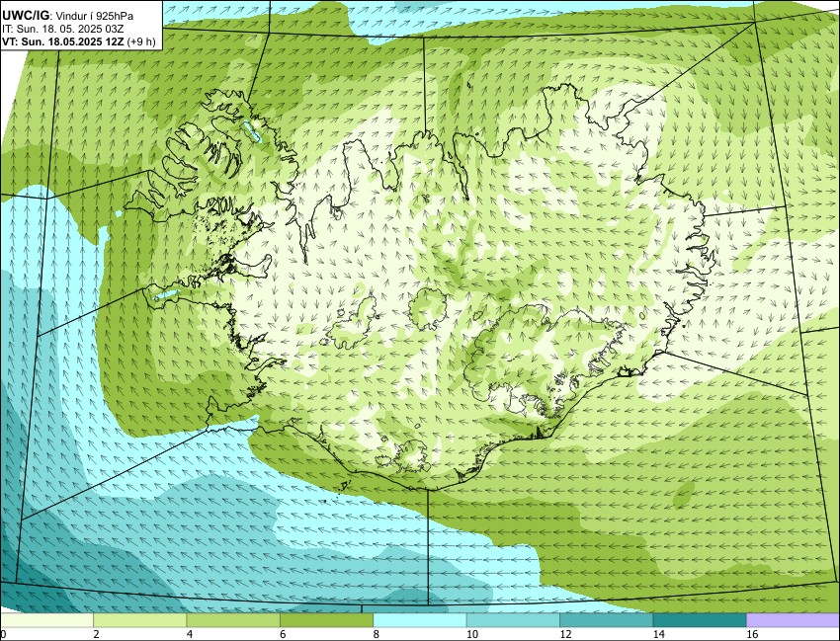This screenshot has width=840, height=641.
Task: Click the lavender 16+ legend swatch
Action: (x=793, y=620)
